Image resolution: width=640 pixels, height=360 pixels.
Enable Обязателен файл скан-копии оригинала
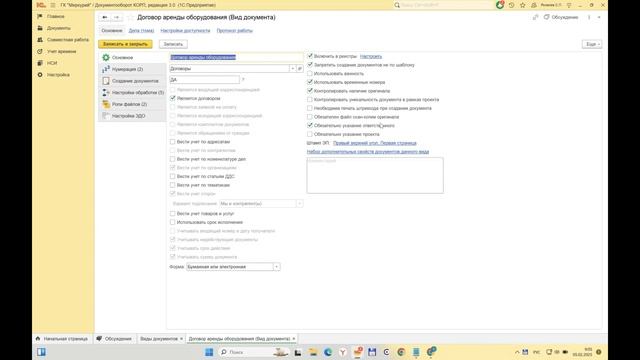point(310,117)
